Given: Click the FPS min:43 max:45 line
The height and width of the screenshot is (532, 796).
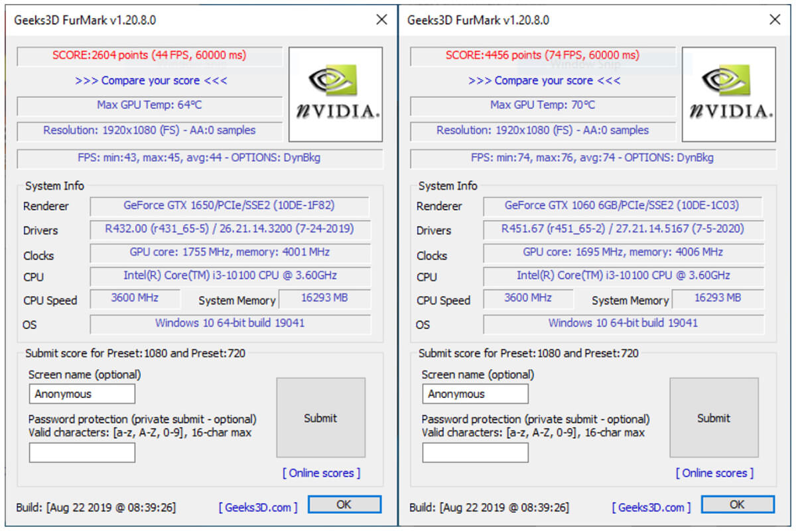Looking at the screenshot, I should (x=200, y=159).
